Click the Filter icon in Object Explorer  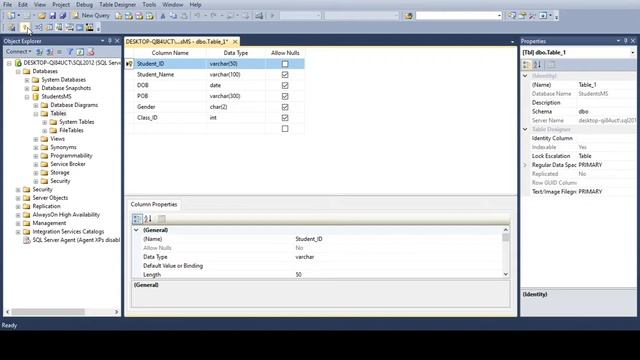(70, 52)
